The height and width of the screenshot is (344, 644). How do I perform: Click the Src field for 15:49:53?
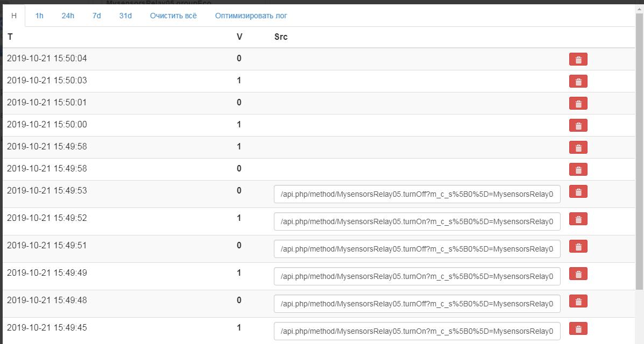pos(417,194)
